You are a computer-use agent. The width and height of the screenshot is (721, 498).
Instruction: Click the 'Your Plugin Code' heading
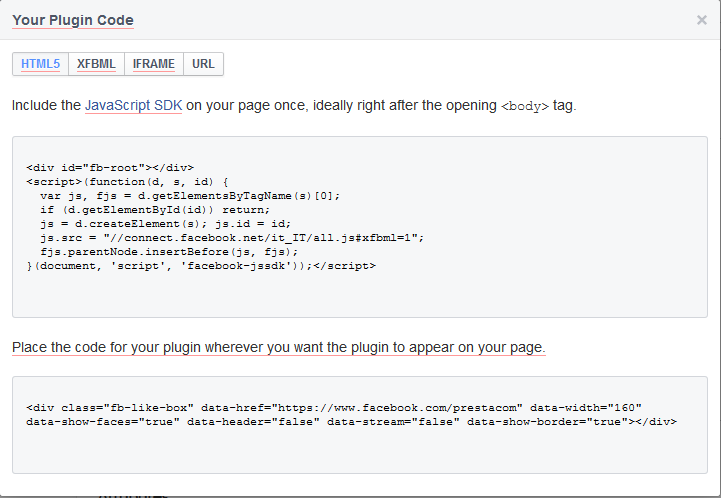pyautogui.click(x=73, y=20)
